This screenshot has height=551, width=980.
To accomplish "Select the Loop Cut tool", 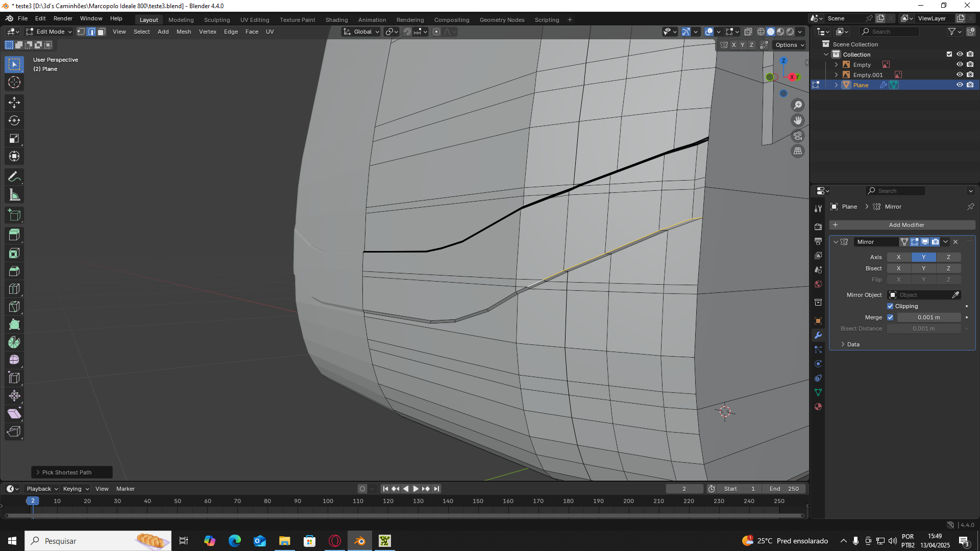I will (x=14, y=289).
